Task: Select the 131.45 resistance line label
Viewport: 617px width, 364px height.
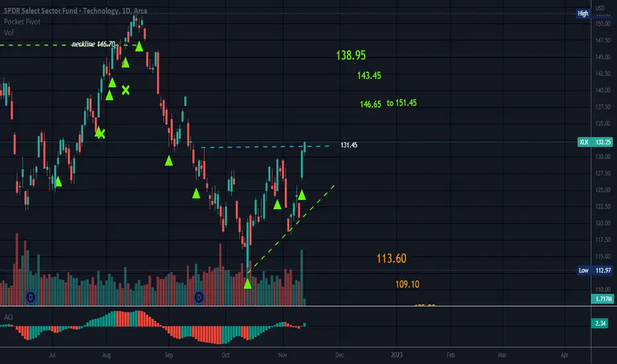Action: tap(349, 145)
